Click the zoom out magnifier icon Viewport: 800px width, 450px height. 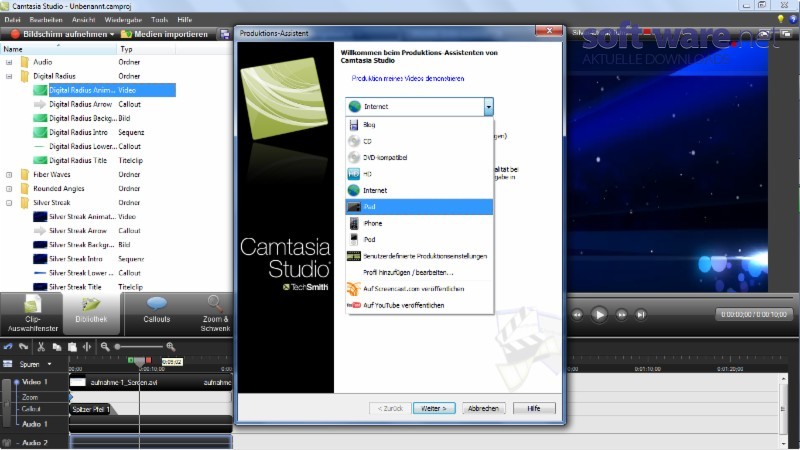pyautogui.click(x=105, y=346)
